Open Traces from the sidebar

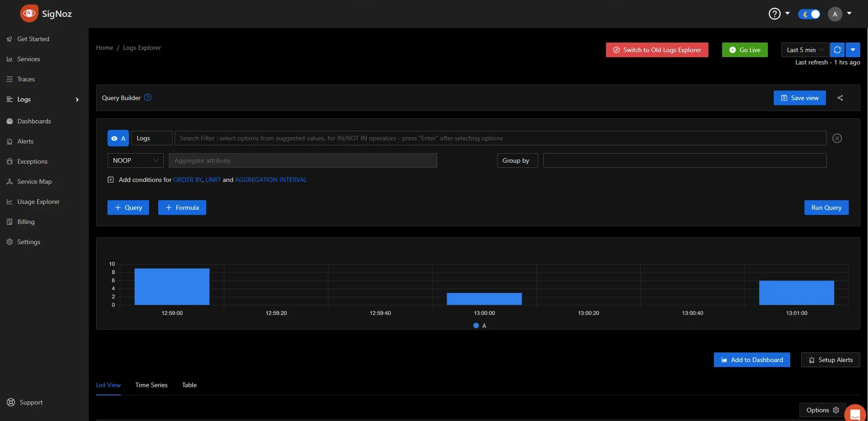coord(26,79)
